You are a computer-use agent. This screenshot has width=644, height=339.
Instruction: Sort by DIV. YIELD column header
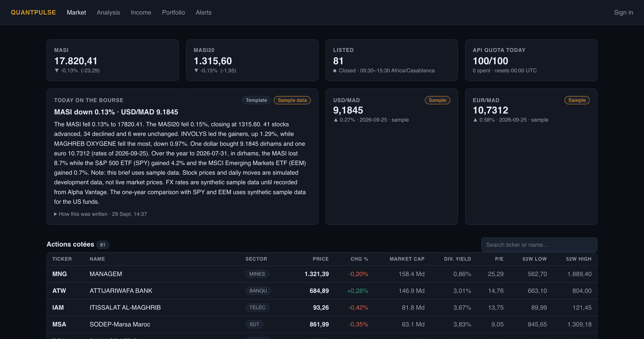click(458, 259)
